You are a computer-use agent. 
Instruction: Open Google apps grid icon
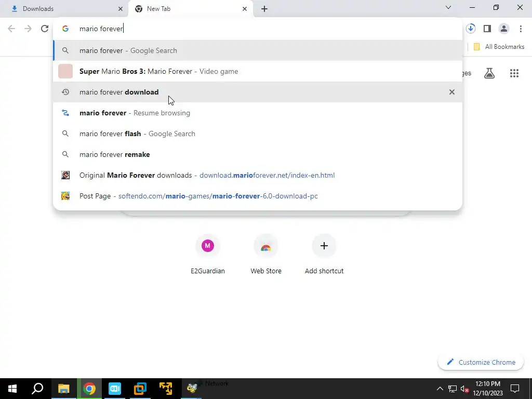coord(514,73)
